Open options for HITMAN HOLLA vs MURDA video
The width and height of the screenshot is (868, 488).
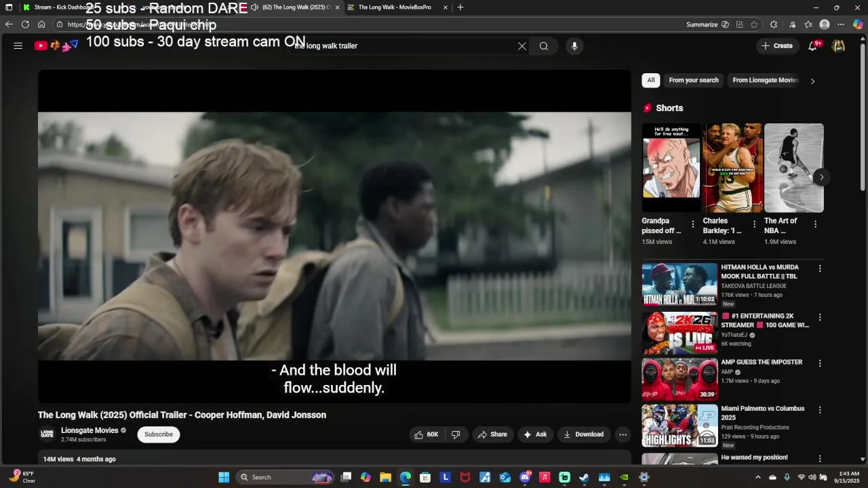coord(820,268)
